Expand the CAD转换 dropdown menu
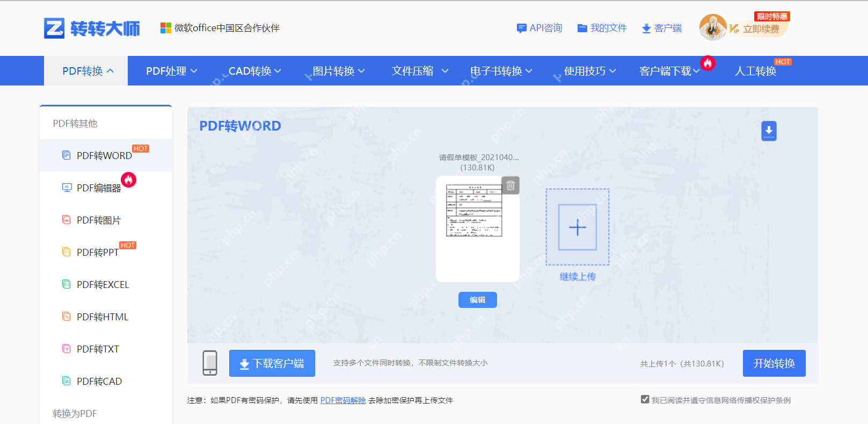 (x=254, y=71)
